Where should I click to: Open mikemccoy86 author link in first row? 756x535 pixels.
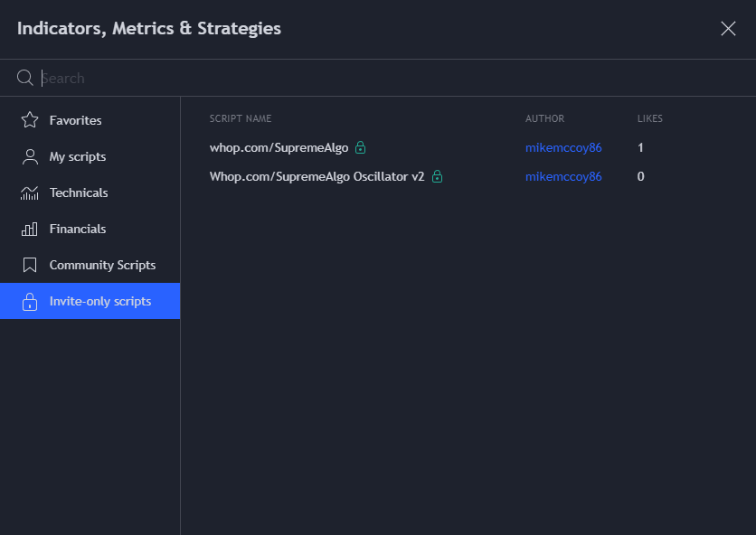[x=563, y=147]
